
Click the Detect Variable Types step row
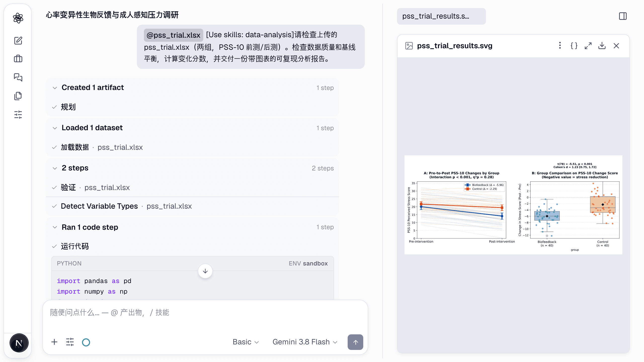(192, 206)
